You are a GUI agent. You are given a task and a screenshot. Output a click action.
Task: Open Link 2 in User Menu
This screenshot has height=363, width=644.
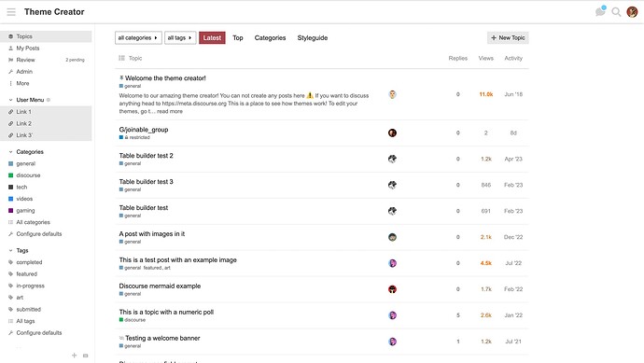[x=46, y=123]
